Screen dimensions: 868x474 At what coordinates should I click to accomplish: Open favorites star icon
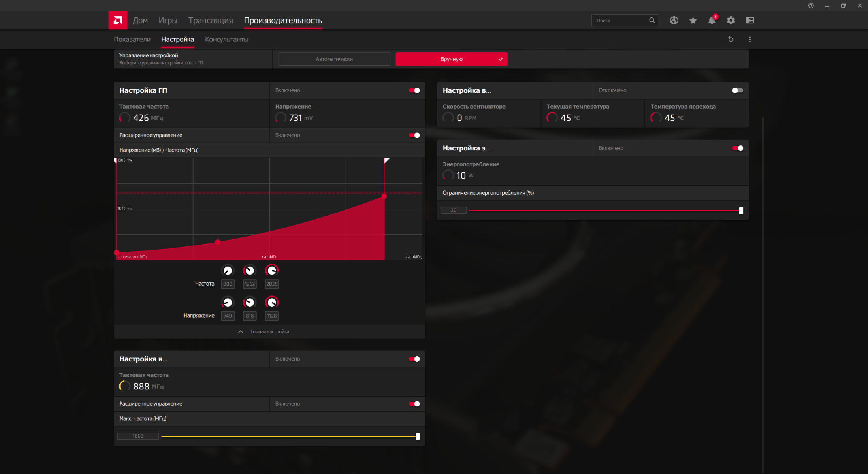[693, 21]
